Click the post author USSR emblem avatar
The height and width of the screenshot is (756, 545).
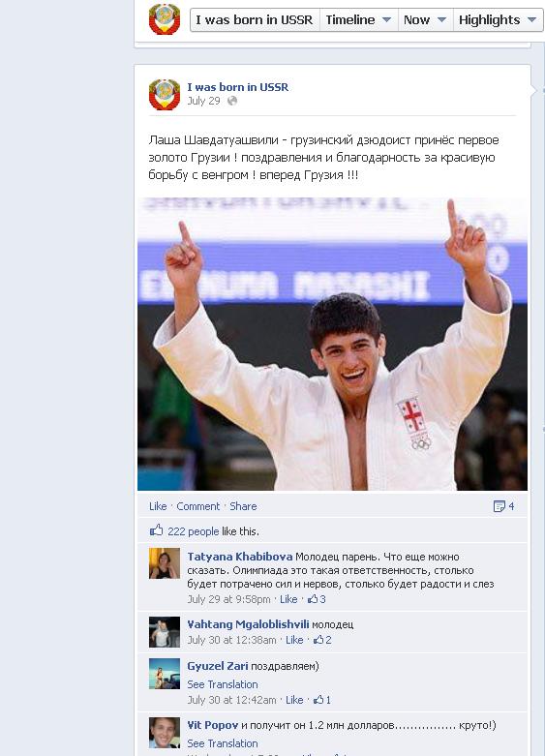165,95
